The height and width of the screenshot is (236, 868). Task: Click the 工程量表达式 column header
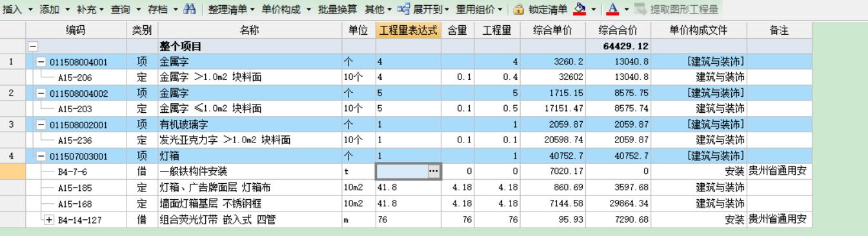click(409, 30)
